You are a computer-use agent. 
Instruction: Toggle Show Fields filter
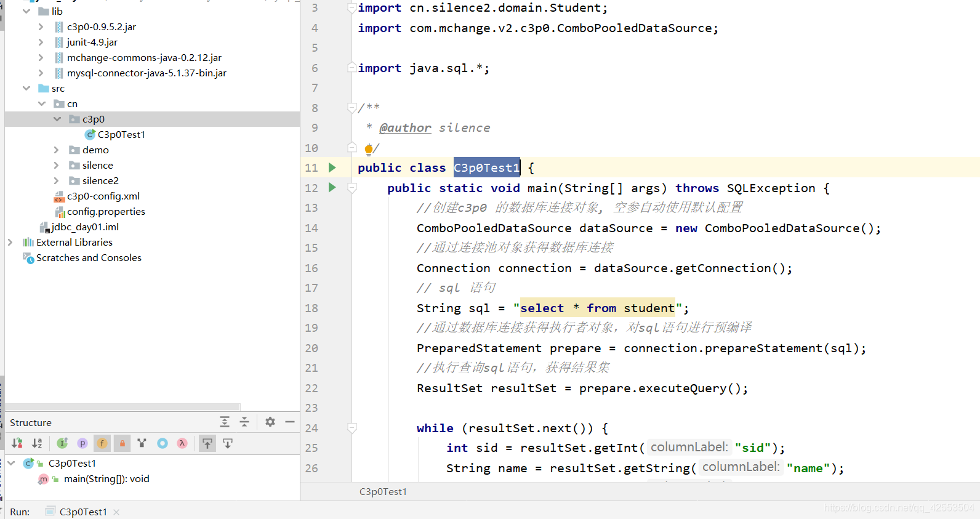click(102, 443)
